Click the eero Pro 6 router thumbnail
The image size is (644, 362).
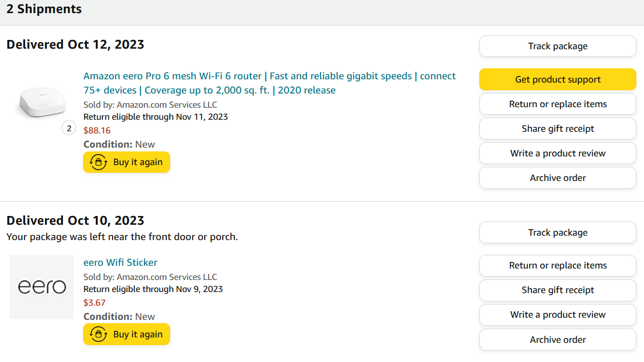(x=42, y=102)
